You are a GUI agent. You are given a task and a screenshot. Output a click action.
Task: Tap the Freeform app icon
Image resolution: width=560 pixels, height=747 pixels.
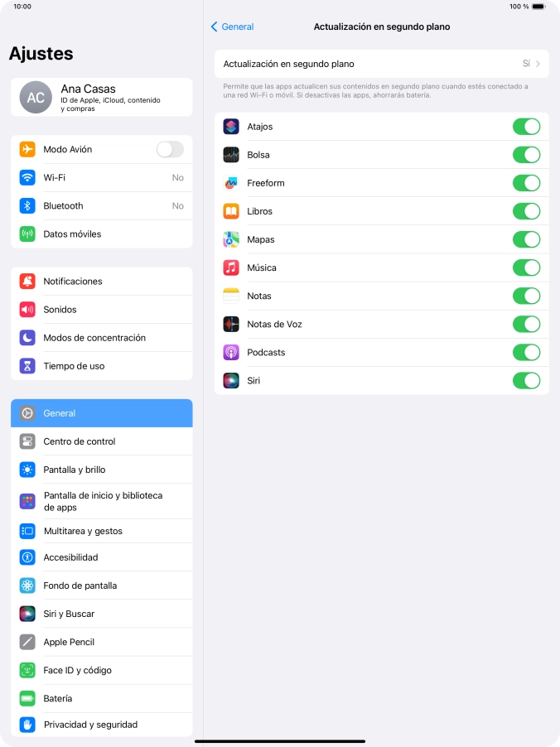(x=231, y=183)
